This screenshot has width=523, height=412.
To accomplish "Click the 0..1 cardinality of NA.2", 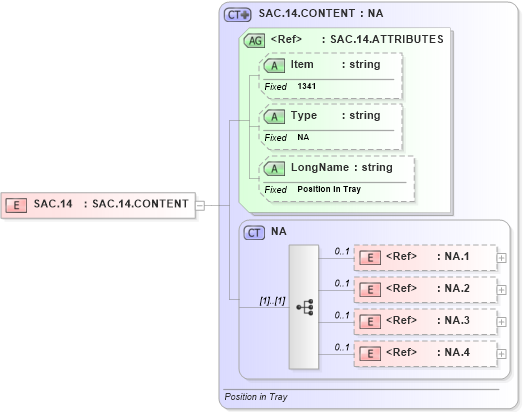I will [342, 283].
